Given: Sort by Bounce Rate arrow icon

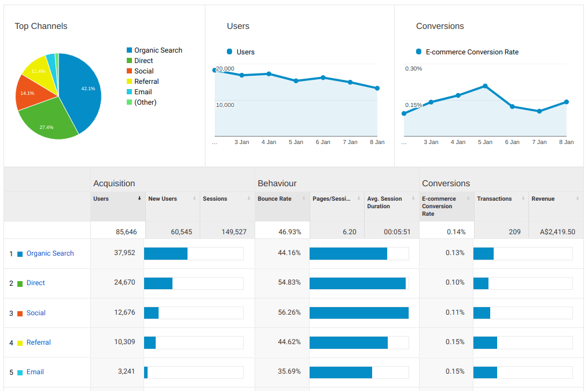Looking at the screenshot, I should tap(303, 198).
